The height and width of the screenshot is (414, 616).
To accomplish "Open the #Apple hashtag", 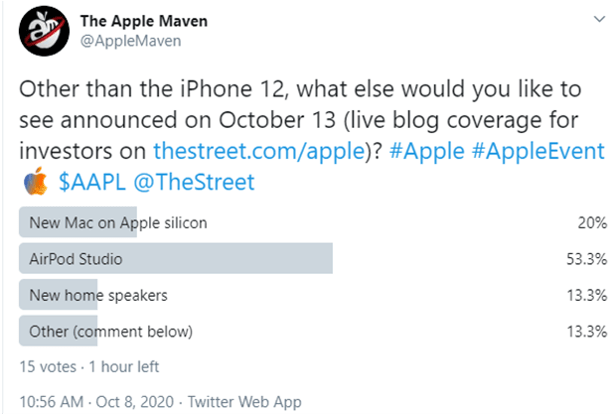I will tap(427, 151).
